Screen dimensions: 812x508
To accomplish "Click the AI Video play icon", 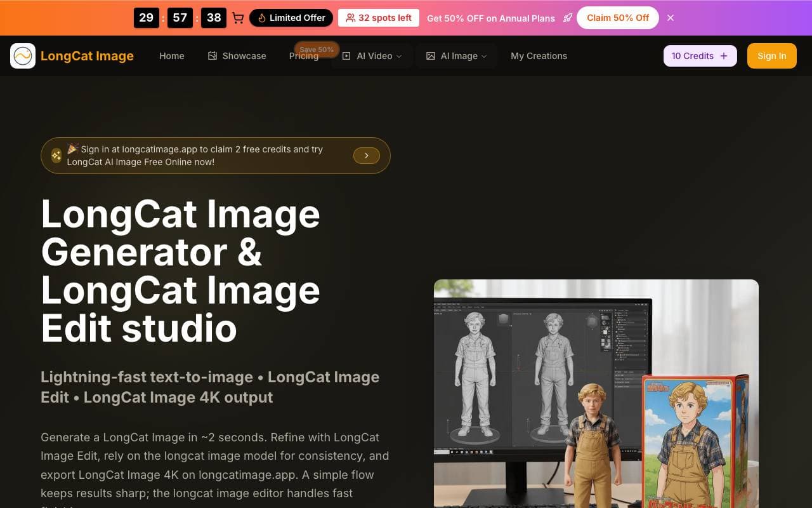I will (346, 56).
